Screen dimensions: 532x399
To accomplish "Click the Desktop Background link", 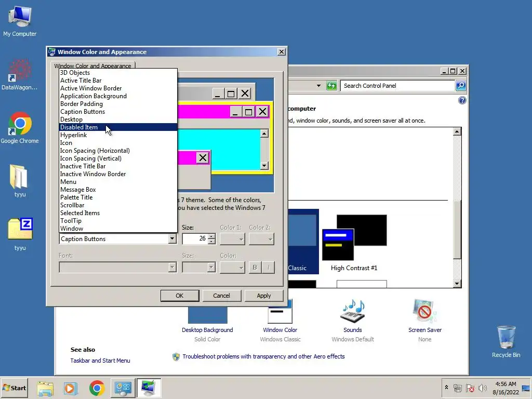I will (207, 330).
